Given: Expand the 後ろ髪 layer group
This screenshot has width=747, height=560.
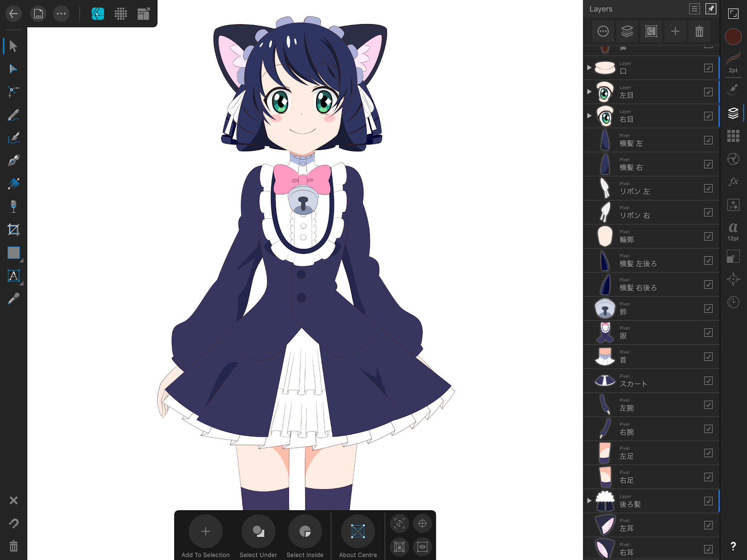Looking at the screenshot, I should [590, 501].
